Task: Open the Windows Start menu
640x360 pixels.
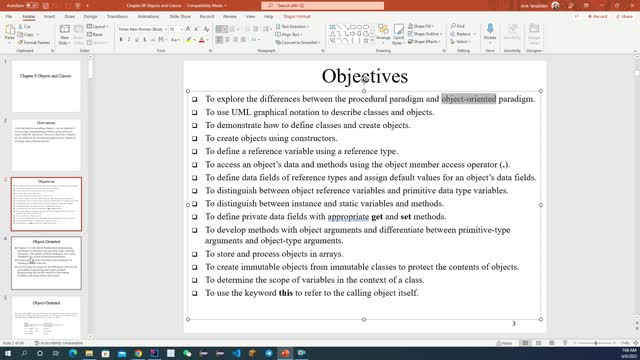Action: click(8, 353)
